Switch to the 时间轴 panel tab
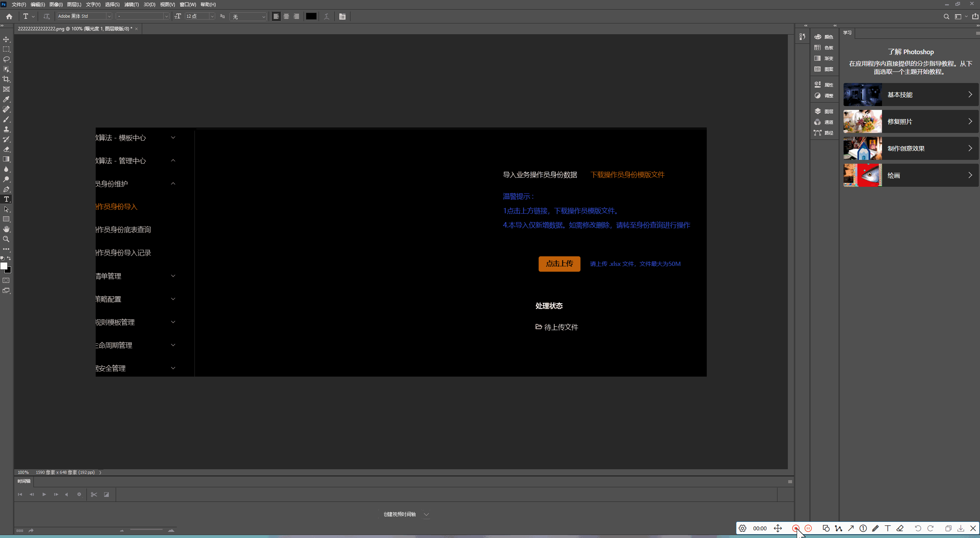Viewport: 980px width, 538px height. (x=23, y=481)
